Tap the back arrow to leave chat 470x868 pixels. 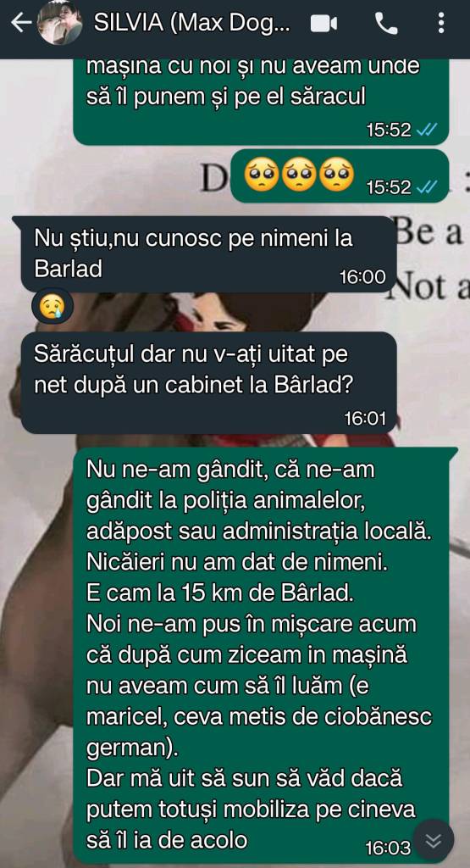click(20, 23)
